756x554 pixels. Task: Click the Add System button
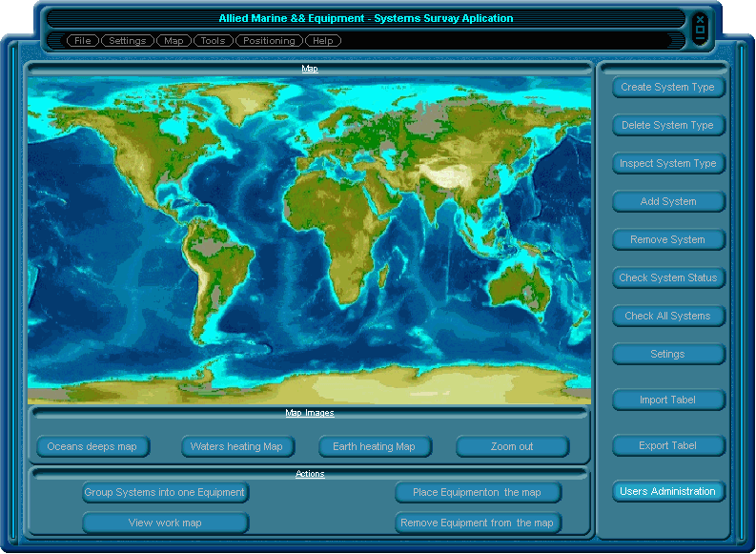(x=667, y=201)
